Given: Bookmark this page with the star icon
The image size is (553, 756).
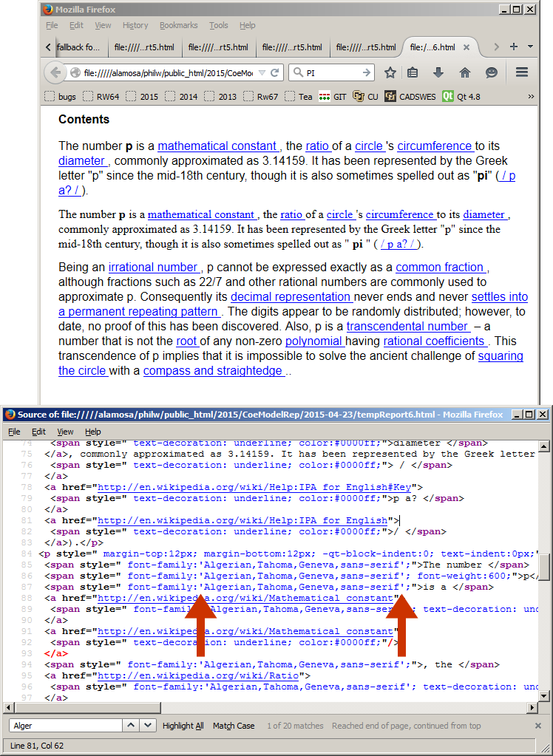Looking at the screenshot, I should (390, 73).
